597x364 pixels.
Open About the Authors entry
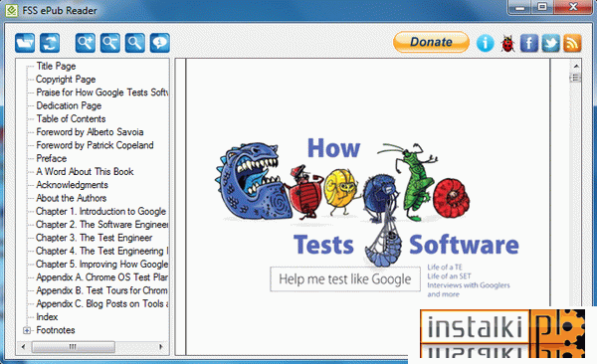pyautogui.click(x=72, y=198)
